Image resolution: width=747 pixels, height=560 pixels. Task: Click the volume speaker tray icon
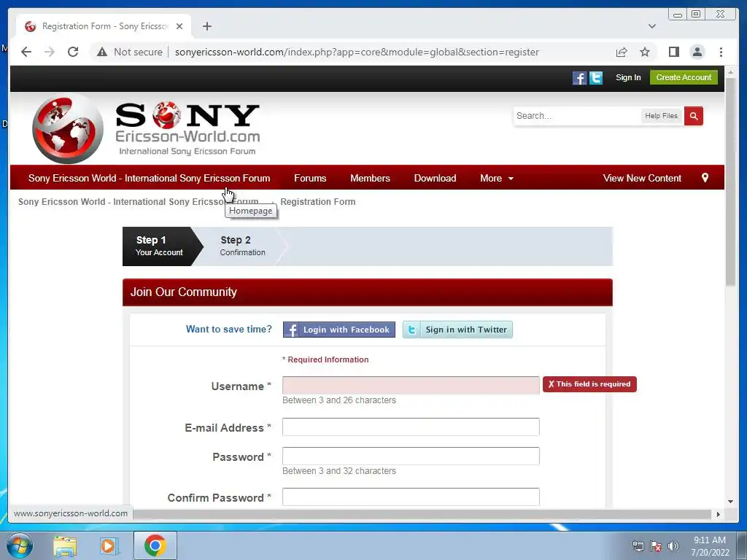(673, 546)
